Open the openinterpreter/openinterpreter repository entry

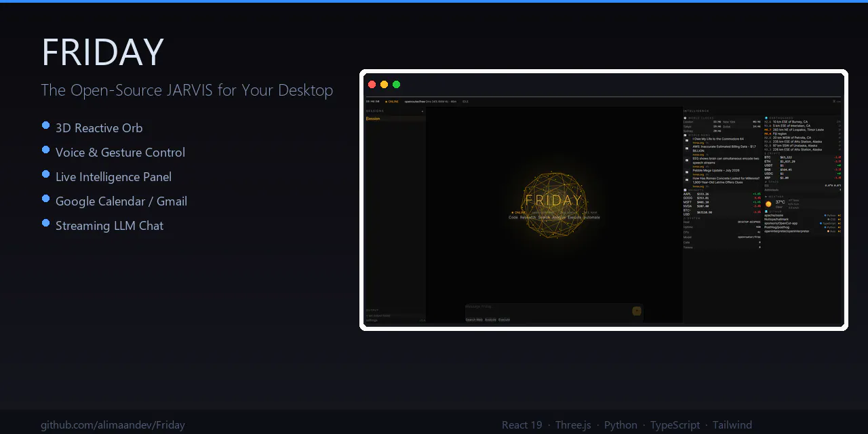click(803, 231)
